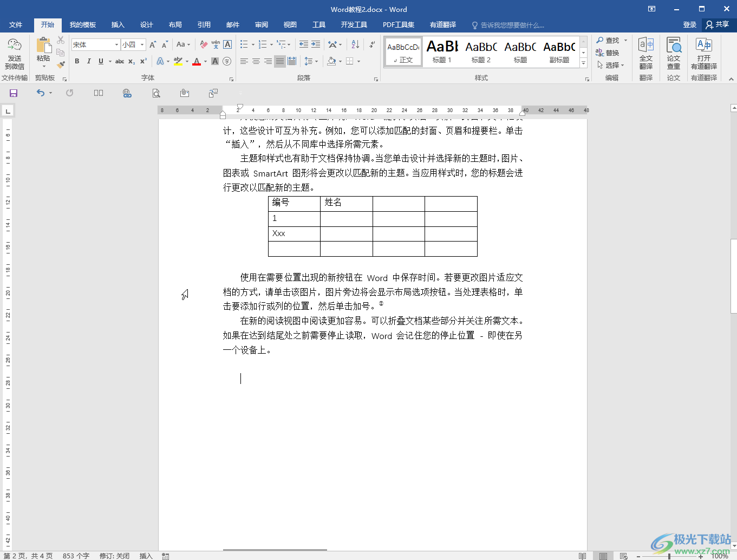The width and height of the screenshot is (737, 560).
Task: Click 登录 sign in link
Action: coord(689,25)
